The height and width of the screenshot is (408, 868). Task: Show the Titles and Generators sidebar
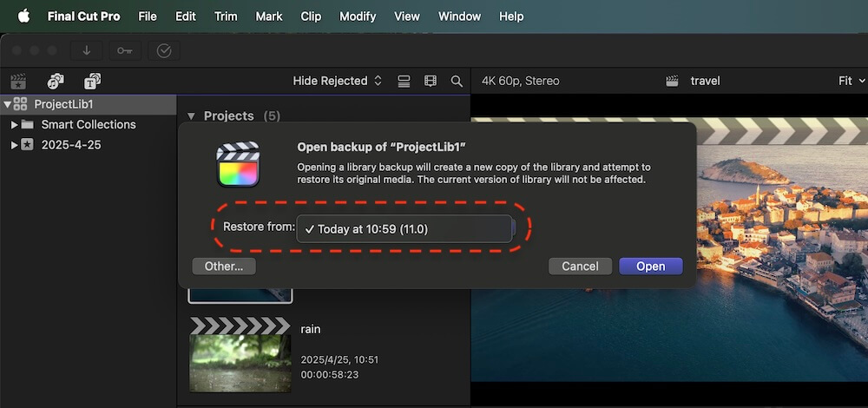coord(92,82)
